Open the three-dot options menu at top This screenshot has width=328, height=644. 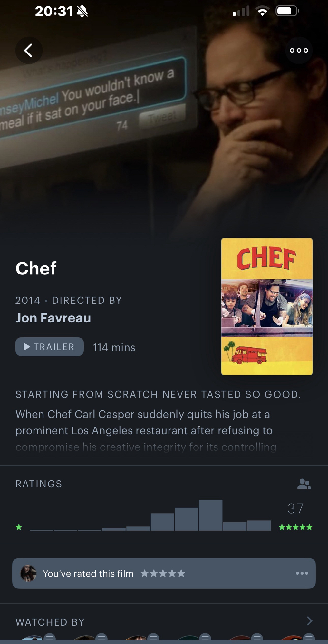[299, 50]
